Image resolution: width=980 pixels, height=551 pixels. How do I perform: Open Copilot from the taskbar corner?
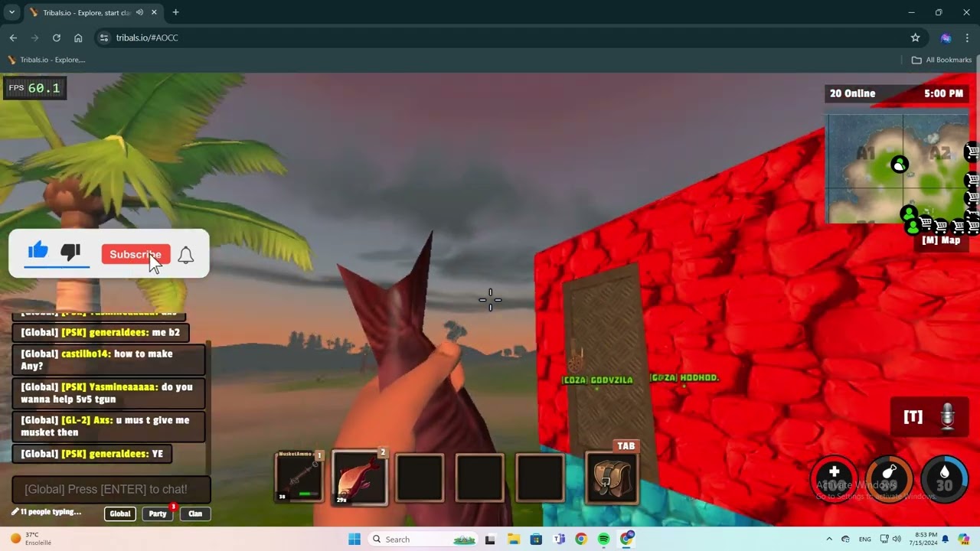pyautogui.click(x=965, y=540)
